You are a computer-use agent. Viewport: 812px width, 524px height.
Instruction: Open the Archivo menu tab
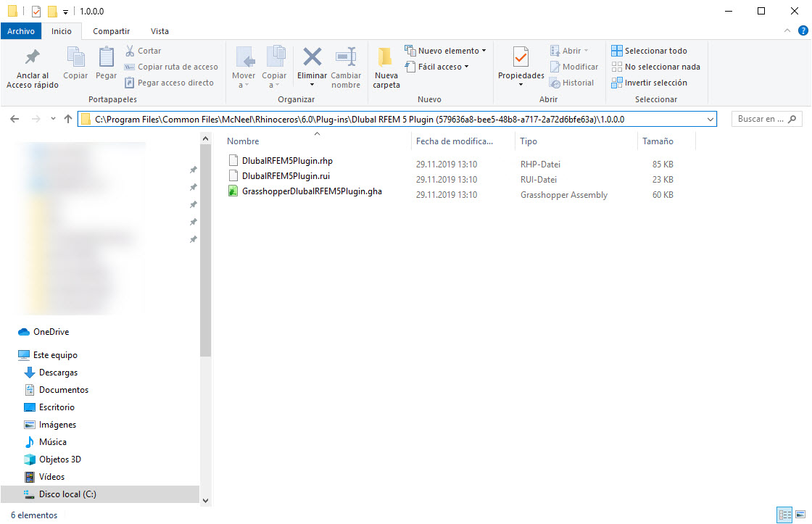point(21,31)
